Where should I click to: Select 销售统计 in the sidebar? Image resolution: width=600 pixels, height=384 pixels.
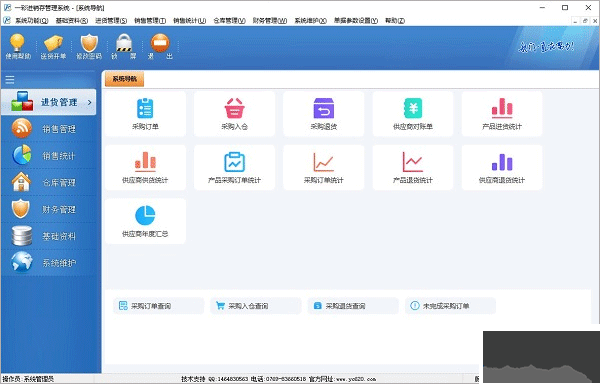49,156
